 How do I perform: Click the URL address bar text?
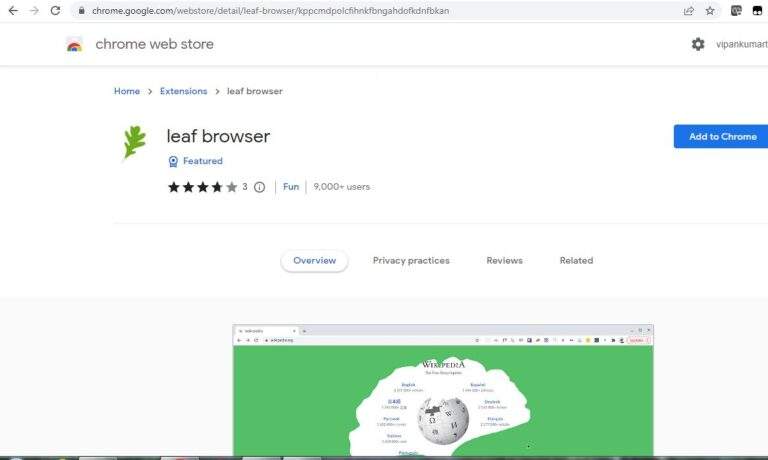coord(270,10)
